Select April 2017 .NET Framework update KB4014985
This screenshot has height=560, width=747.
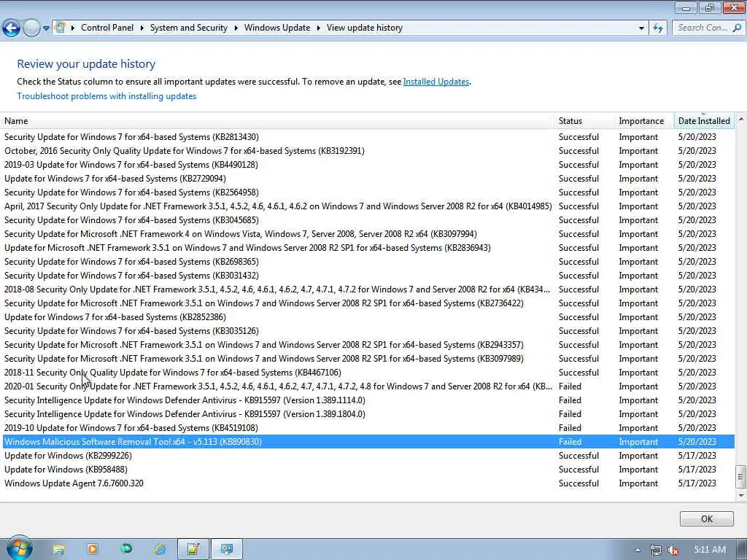click(368, 206)
